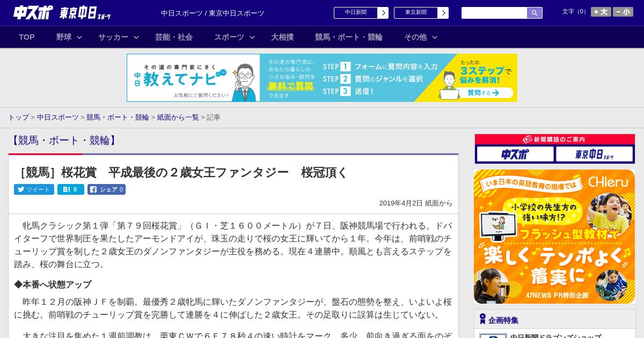Click the CHIeru フラッシュ型教材 ad
Viewport: 644px width, 338px height.
554,237
